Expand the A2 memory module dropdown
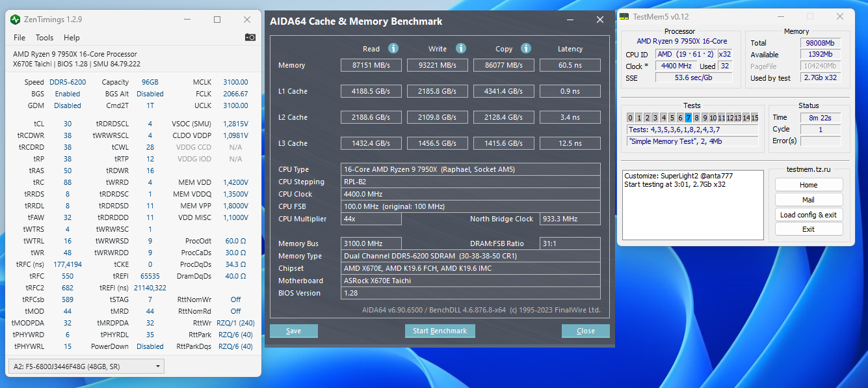 tap(86, 367)
